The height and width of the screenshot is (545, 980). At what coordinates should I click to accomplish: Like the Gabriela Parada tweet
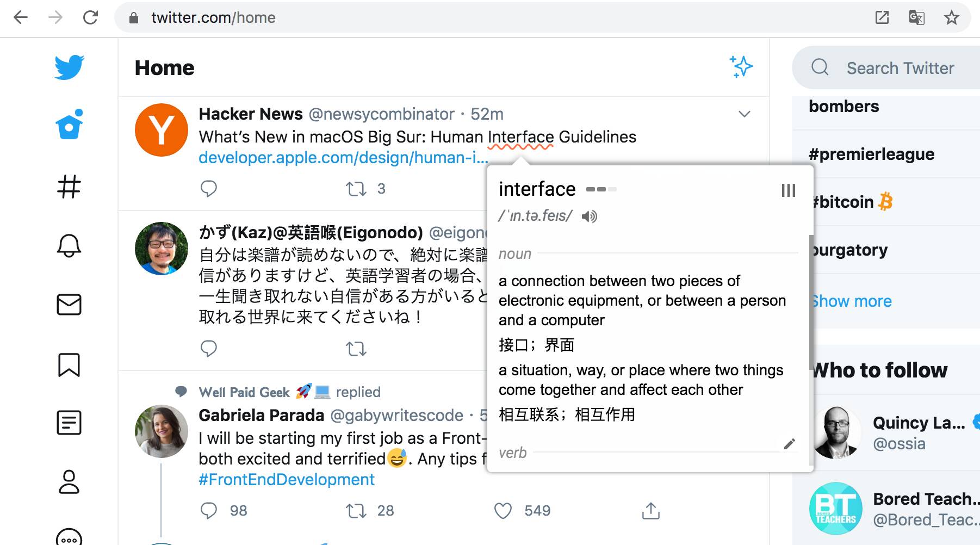pyautogui.click(x=503, y=511)
